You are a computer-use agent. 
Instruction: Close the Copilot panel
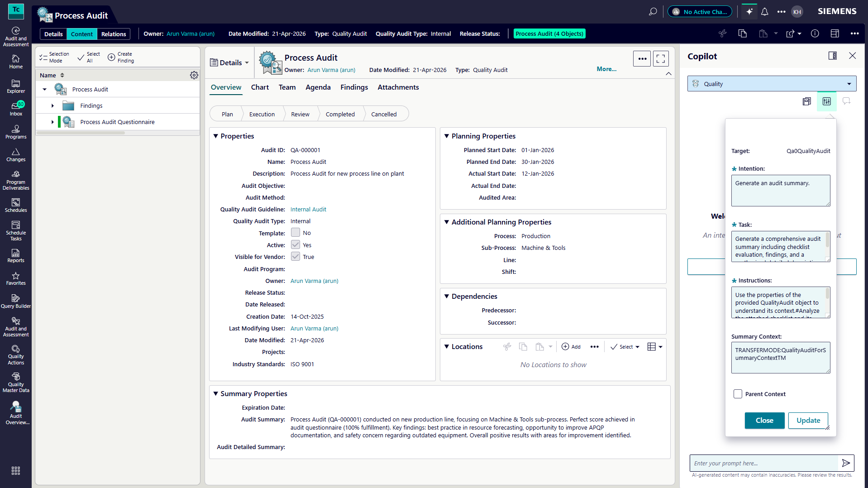[853, 56]
